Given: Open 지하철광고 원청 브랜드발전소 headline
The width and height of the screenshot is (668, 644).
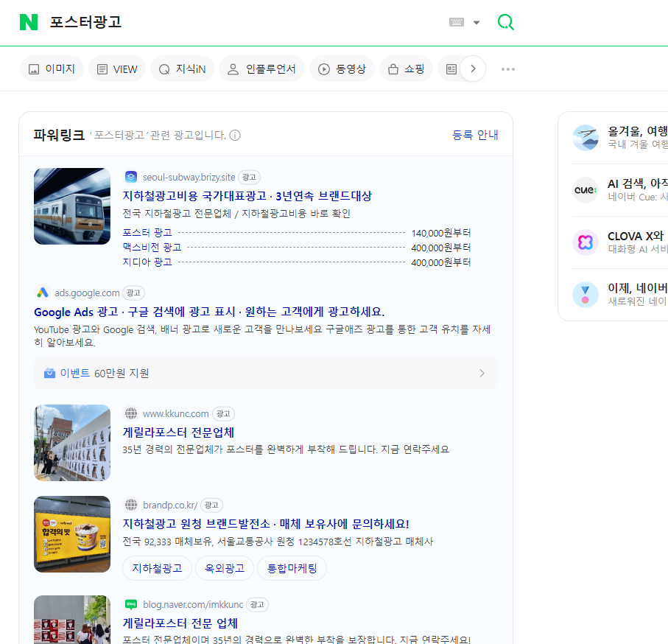Looking at the screenshot, I should pyautogui.click(x=266, y=524).
